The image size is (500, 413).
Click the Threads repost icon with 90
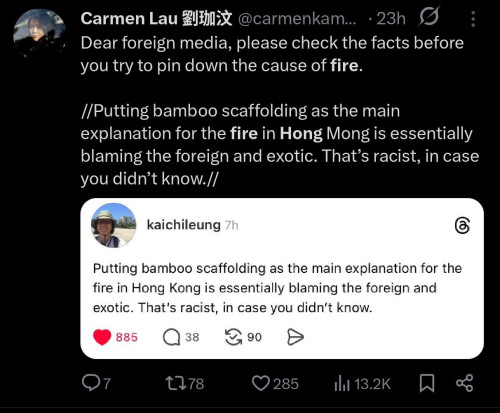243,337
